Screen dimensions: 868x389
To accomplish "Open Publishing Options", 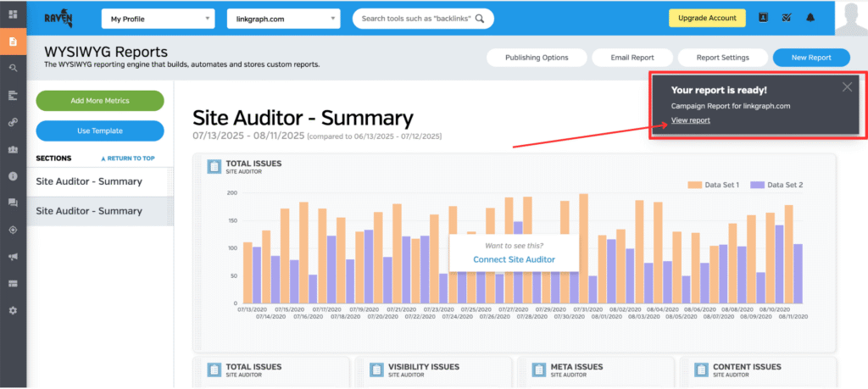I will click(537, 58).
